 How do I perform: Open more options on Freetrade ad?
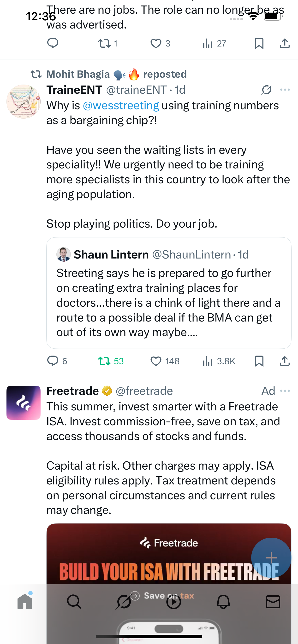click(285, 391)
